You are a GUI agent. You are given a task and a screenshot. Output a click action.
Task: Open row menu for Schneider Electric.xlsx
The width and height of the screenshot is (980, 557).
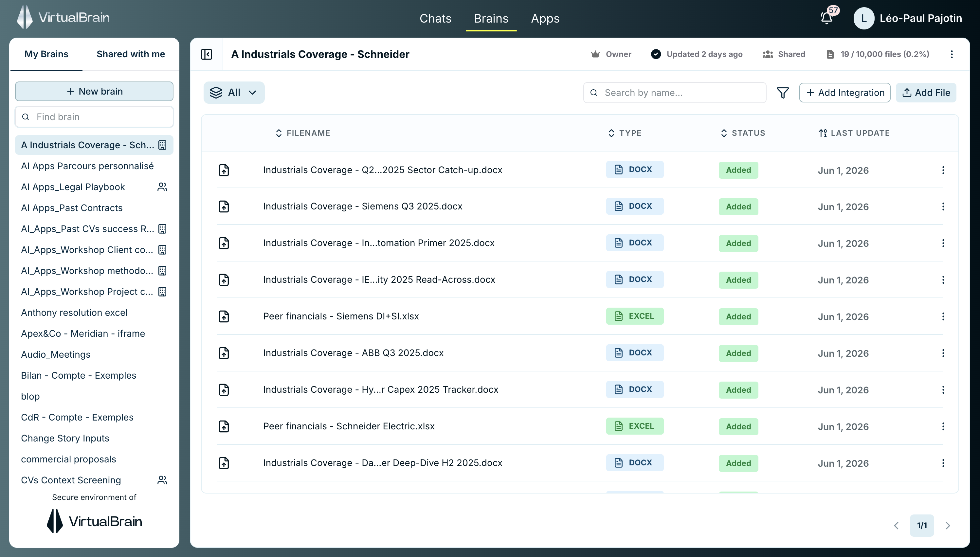click(x=943, y=426)
